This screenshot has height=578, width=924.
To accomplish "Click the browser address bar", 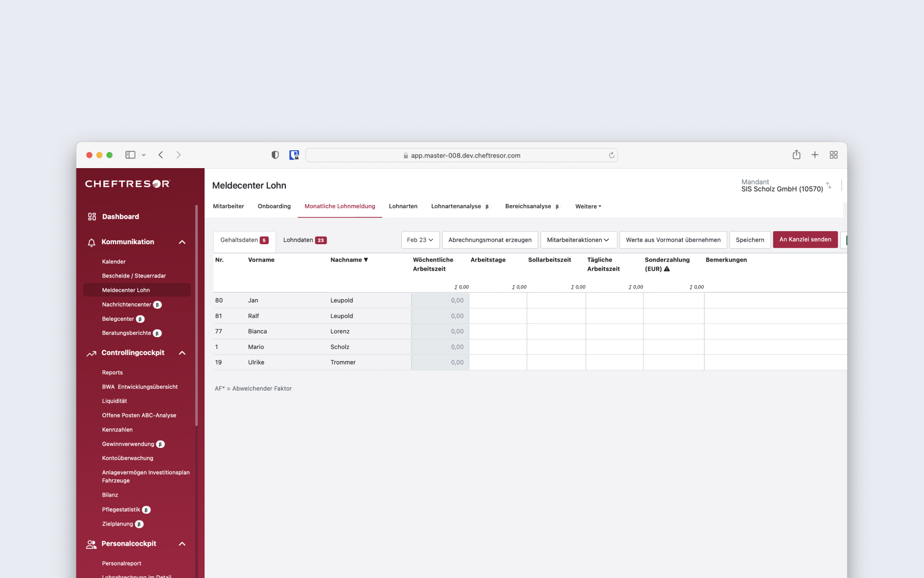I will (462, 155).
